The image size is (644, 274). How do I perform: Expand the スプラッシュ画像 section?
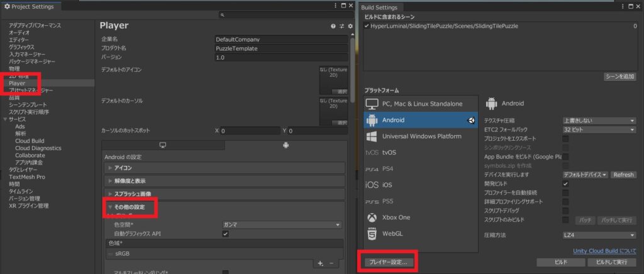pyautogui.click(x=223, y=194)
